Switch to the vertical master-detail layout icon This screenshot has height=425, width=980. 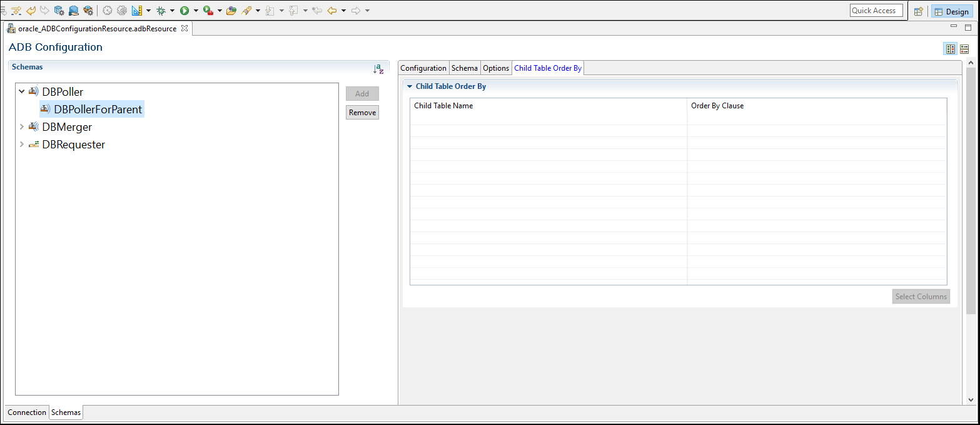(x=951, y=49)
